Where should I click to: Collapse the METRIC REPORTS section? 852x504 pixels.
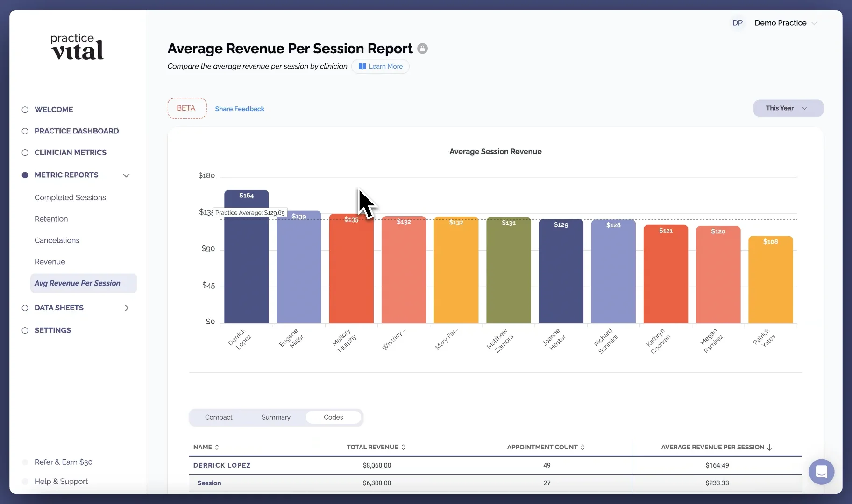(126, 175)
